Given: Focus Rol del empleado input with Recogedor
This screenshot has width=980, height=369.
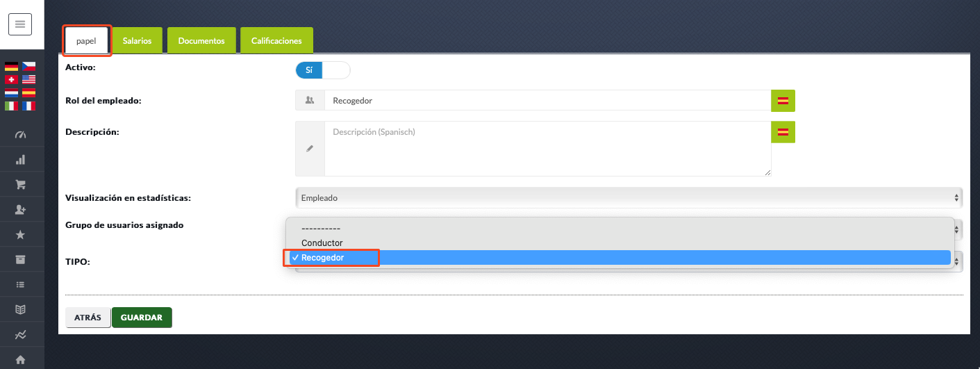Looking at the screenshot, I should coord(547,101).
